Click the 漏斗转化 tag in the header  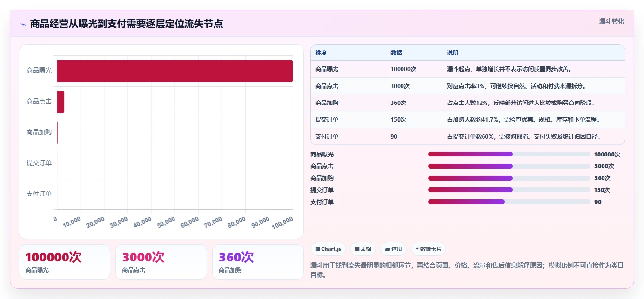[611, 21]
